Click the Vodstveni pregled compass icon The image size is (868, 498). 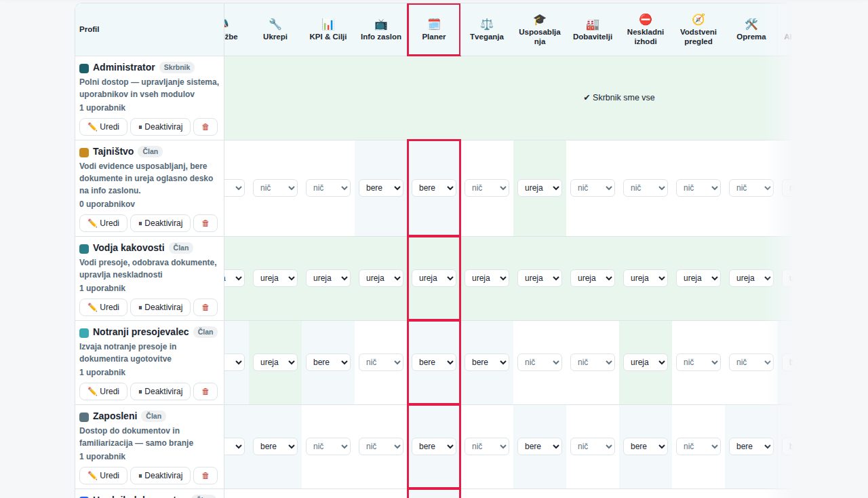coord(698,20)
